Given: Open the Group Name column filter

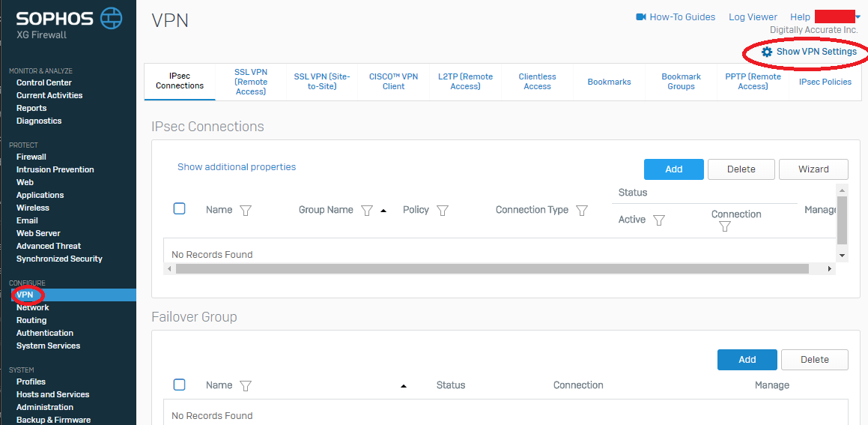Looking at the screenshot, I should 366,211.
